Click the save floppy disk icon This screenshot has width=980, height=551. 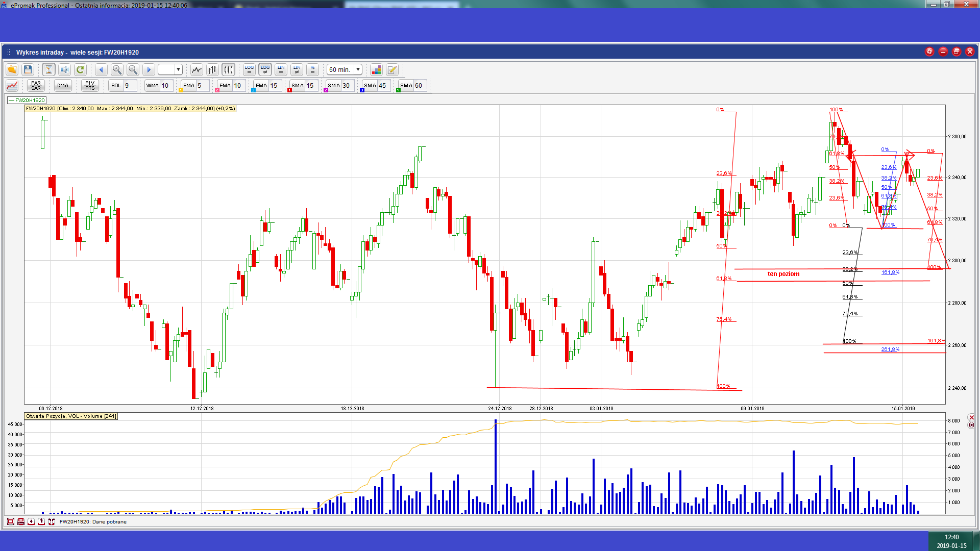(x=28, y=70)
